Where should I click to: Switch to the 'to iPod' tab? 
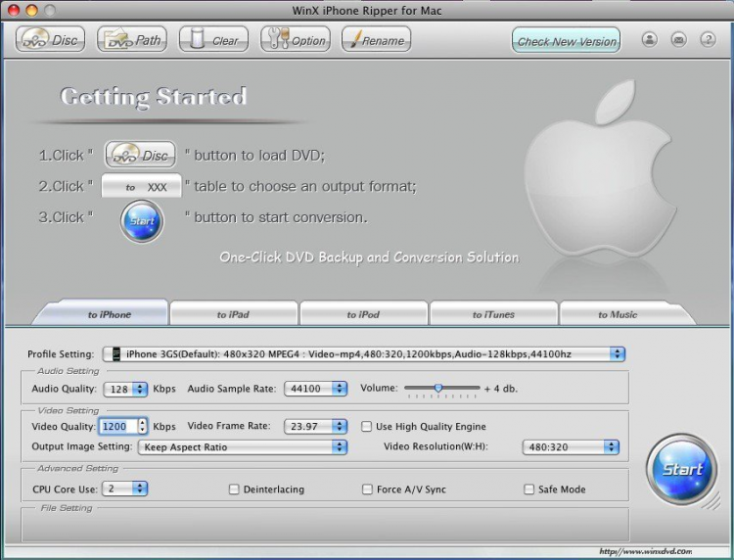(363, 314)
